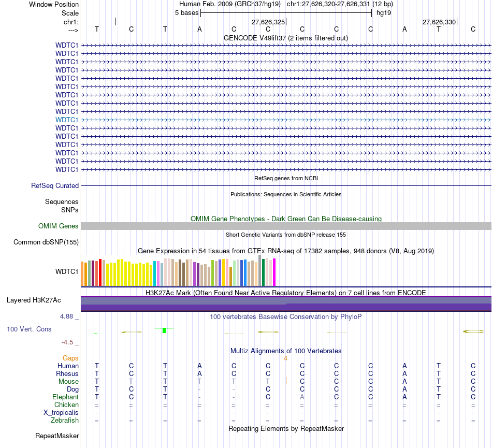Click the magenta last bar in GTEx chart
492x448 pixels.
(274, 272)
